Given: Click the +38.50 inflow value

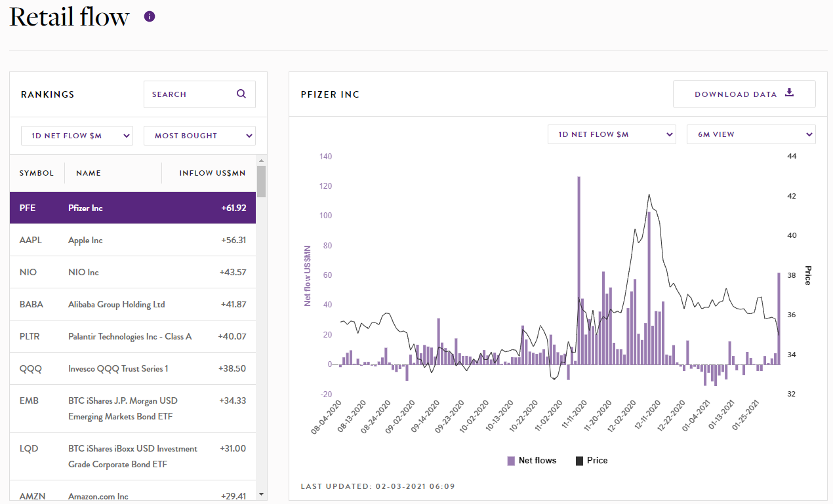Looking at the screenshot, I should click(233, 368).
